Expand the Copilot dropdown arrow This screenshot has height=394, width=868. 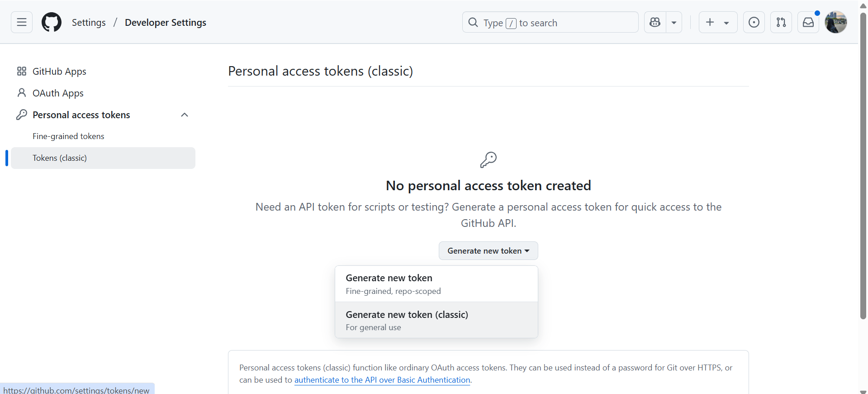tap(674, 22)
